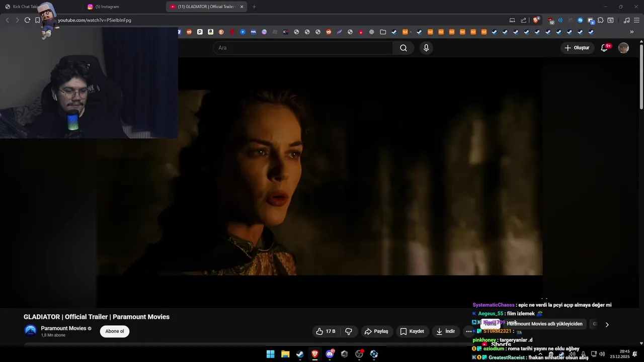Screen dimensions: 644x362
Task: Click the Paramount Movies channel logo
Action: 31,330
